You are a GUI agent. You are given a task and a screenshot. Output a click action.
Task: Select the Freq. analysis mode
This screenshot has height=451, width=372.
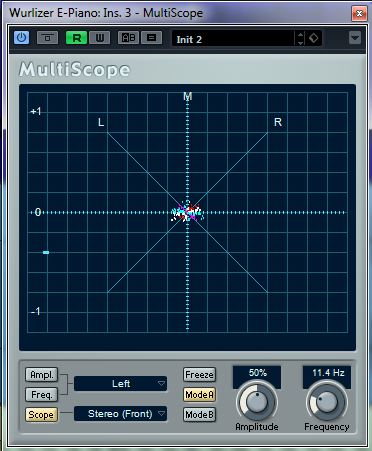click(42, 395)
